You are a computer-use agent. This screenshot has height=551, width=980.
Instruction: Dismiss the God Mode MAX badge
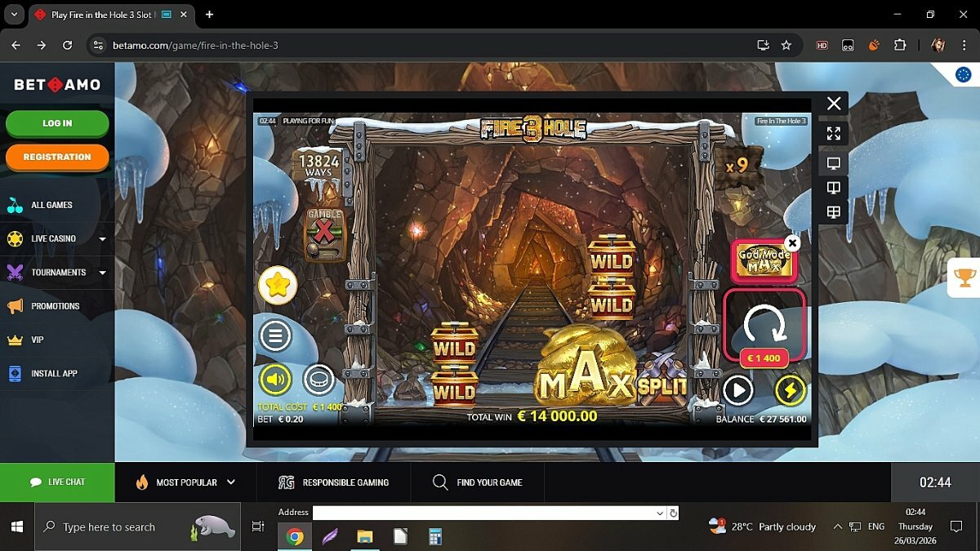point(791,243)
